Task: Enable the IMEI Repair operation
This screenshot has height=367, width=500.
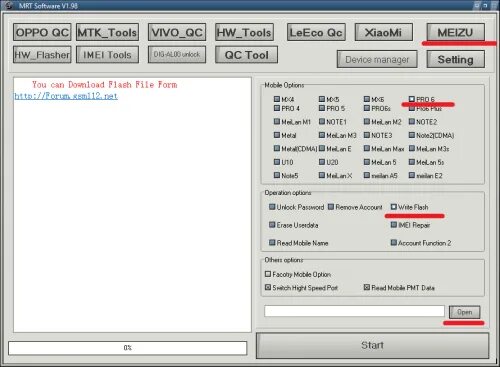Action: (x=394, y=225)
